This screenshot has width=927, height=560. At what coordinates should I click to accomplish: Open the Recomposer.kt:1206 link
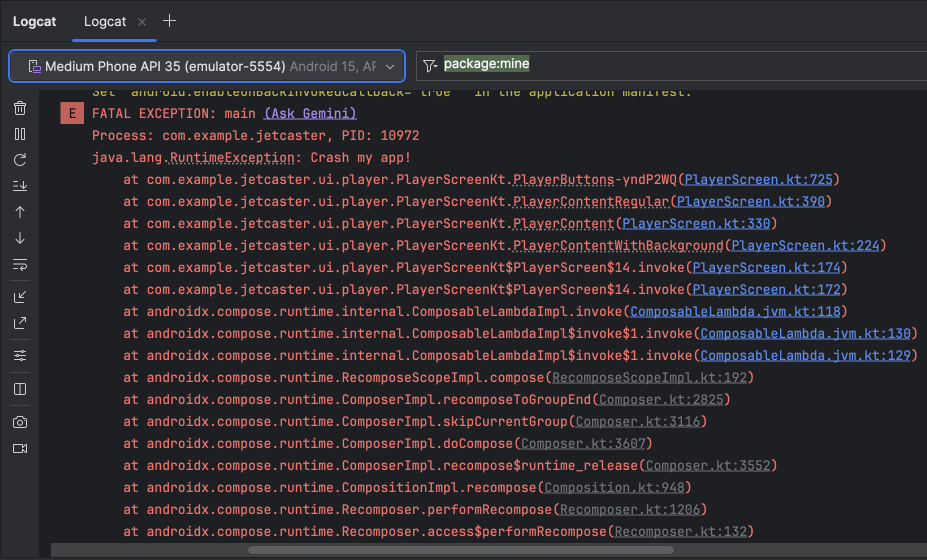630,509
